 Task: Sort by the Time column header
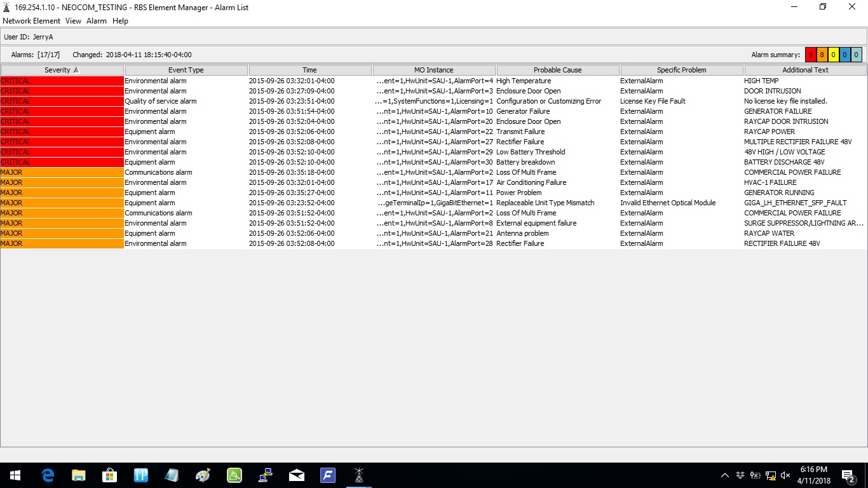coord(310,70)
